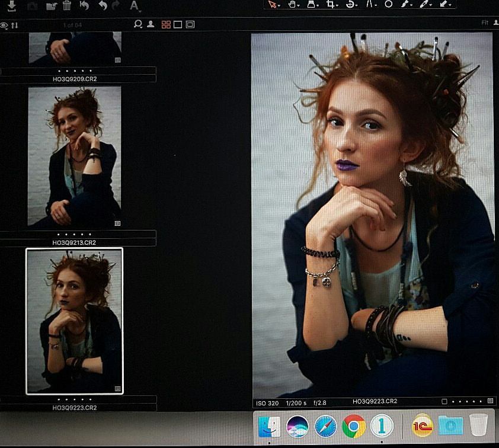Open dropdown arrow beside Pan hand tool
Image resolution: width=499 pixels, height=448 pixels.
(298, 6)
